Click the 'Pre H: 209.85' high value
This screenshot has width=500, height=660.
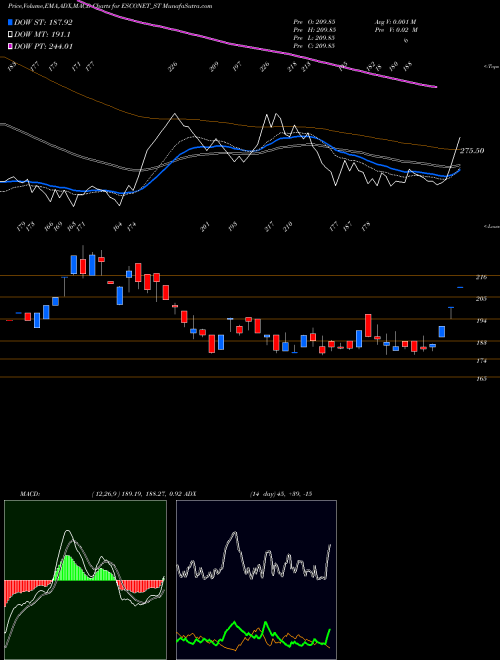coord(314,30)
